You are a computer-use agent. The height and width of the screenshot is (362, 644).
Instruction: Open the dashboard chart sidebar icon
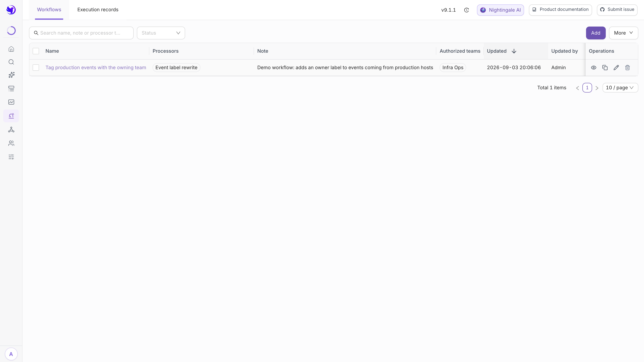(11, 102)
